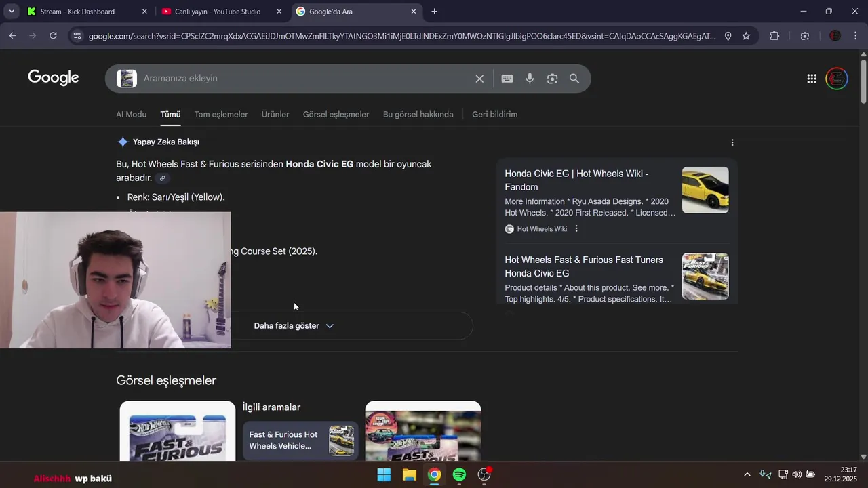The image size is (868, 488).
Task: Start voice search with microphone icon
Action: pyautogui.click(x=530, y=79)
